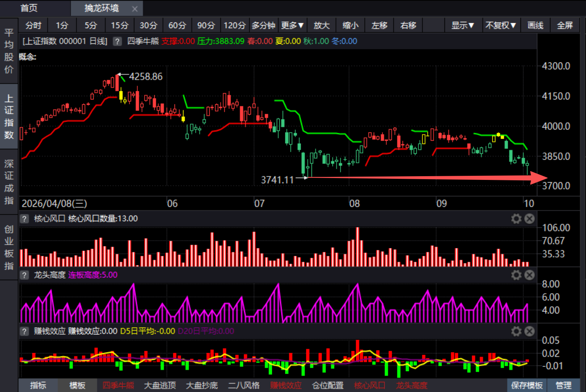Toggle the 二八风格 indicator
Viewport: 586px width, 392px height.
point(244,385)
